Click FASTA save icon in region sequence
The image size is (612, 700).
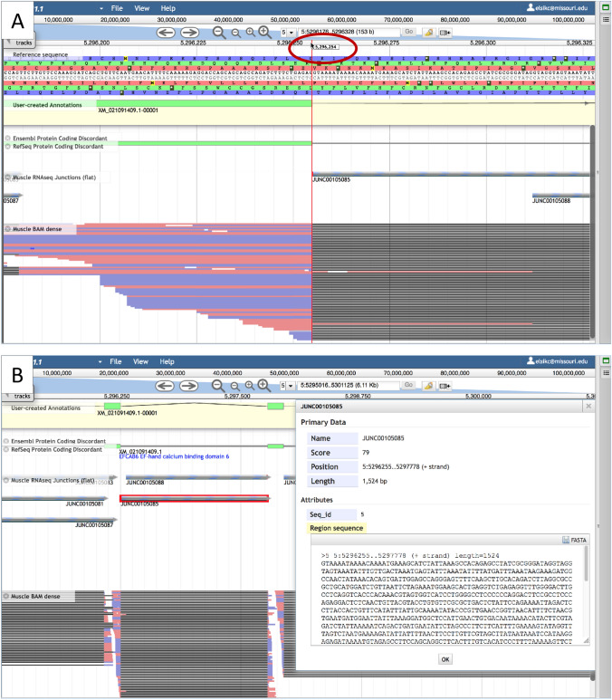click(565, 540)
